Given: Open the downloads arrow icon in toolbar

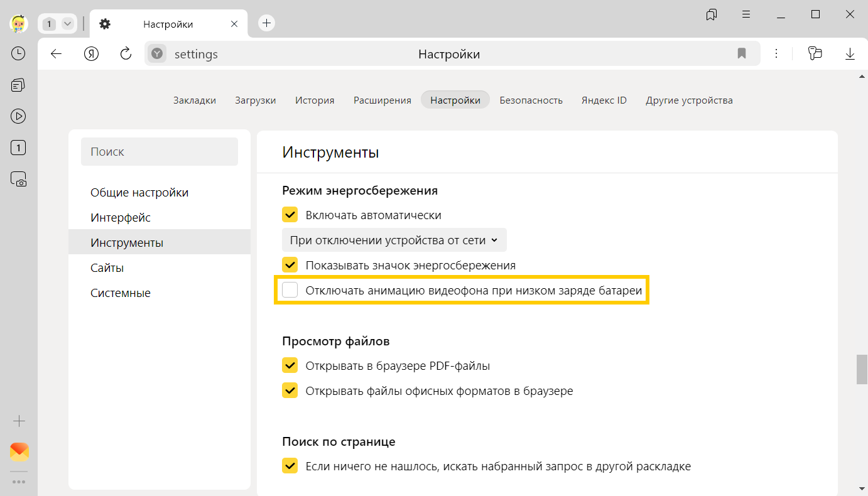Looking at the screenshot, I should [850, 54].
